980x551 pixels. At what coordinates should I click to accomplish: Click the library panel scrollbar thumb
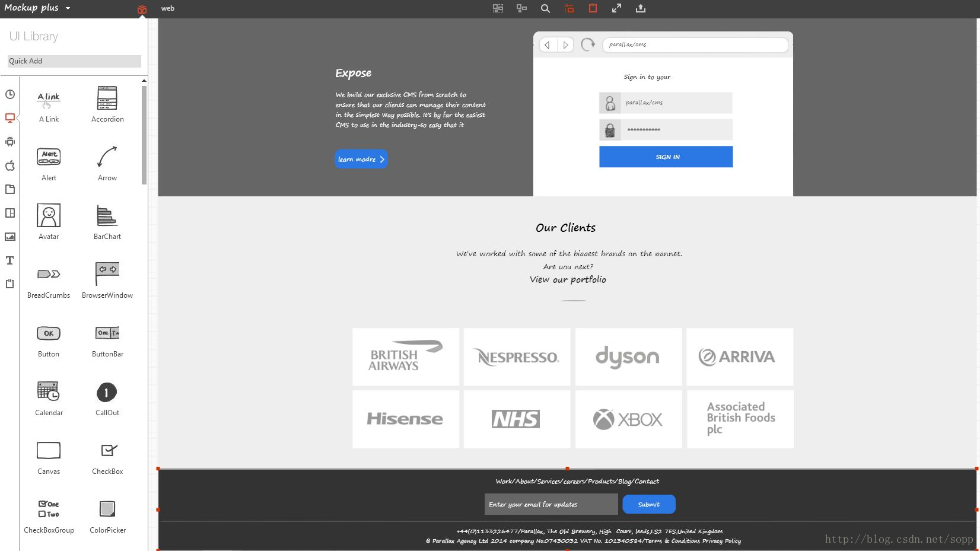(x=144, y=135)
